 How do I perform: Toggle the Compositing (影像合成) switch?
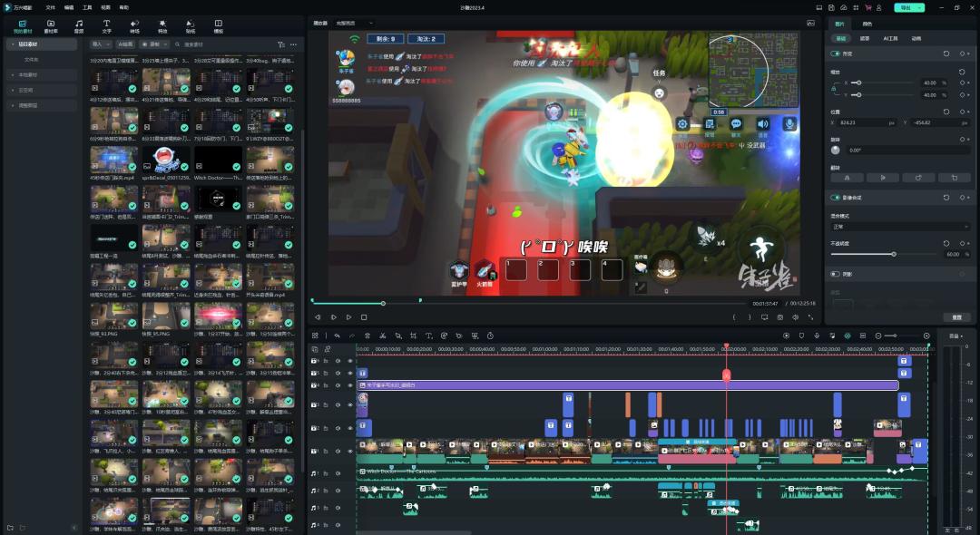pyautogui.click(x=836, y=197)
